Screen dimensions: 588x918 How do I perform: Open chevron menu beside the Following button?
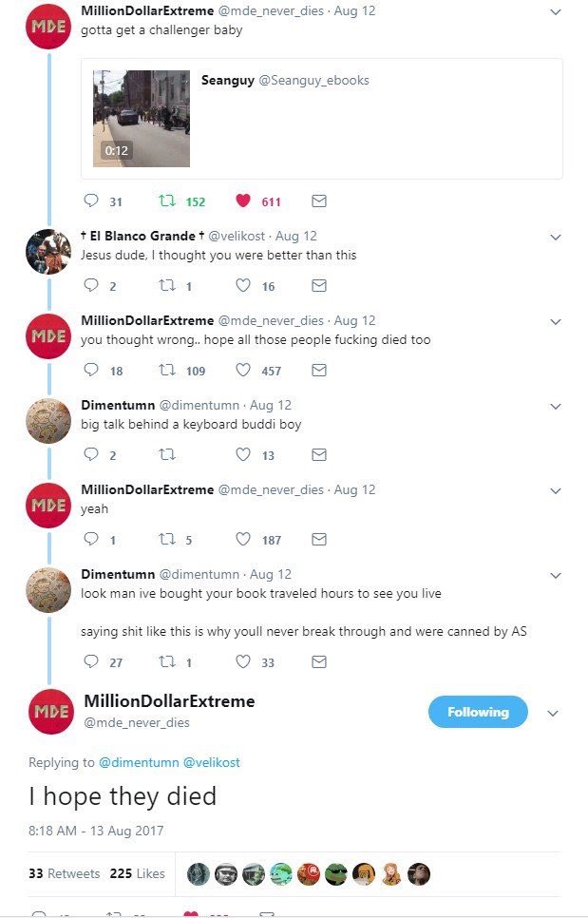(552, 713)
